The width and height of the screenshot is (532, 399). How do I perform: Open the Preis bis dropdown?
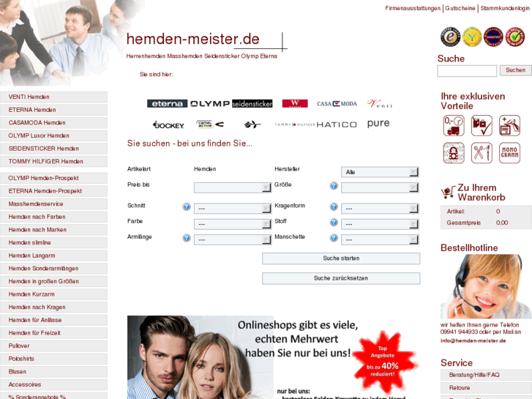point(233,187)
